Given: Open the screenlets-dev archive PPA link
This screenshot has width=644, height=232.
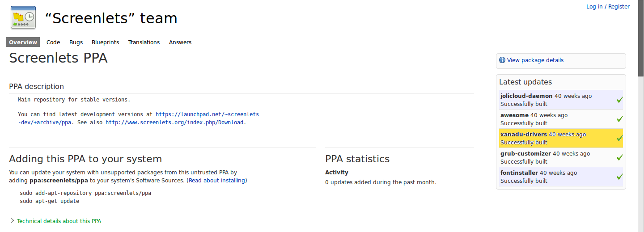Looking at the screenshot, I should (207, 114).
